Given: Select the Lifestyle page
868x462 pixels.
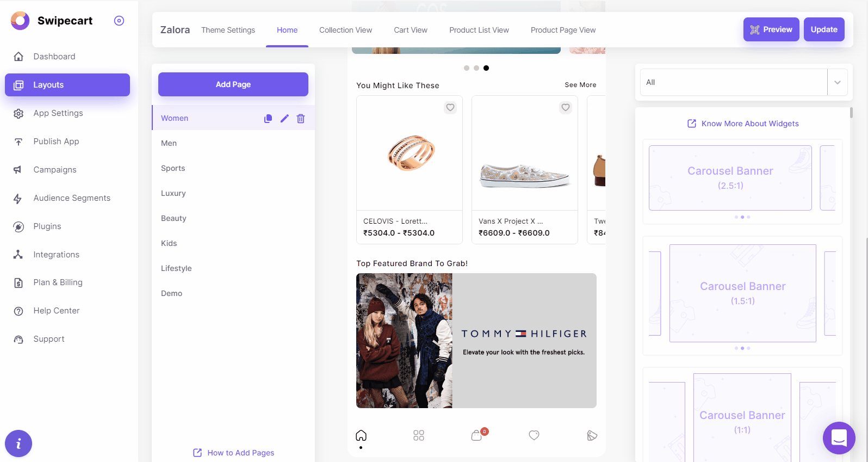Looking at the screenshot, I should pos(233,268).
